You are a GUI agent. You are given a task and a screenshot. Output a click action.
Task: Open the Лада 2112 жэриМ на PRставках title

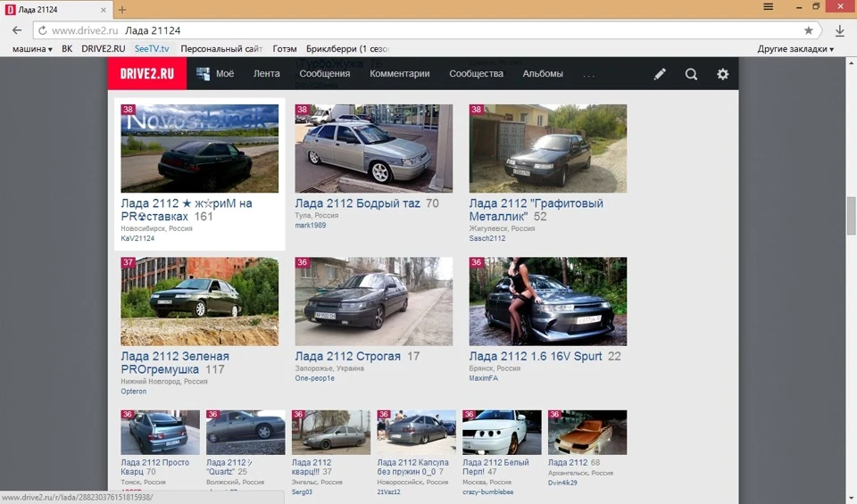tap(187, 210)
